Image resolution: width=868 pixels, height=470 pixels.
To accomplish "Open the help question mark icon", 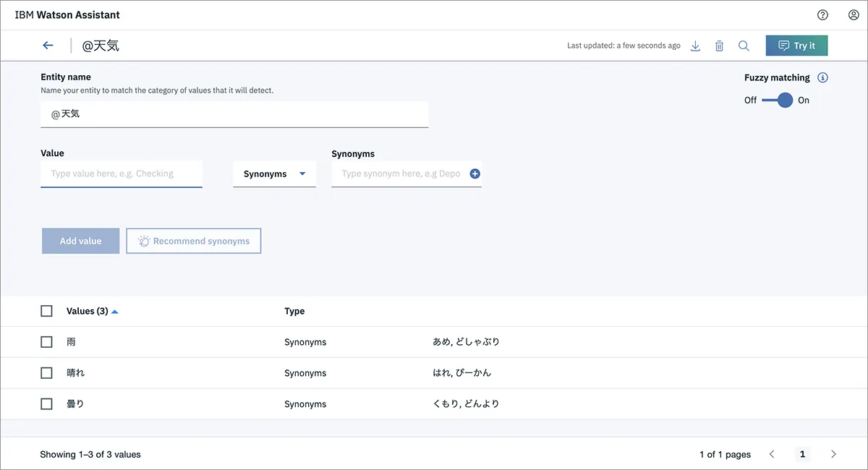I will tap(822, 14).
